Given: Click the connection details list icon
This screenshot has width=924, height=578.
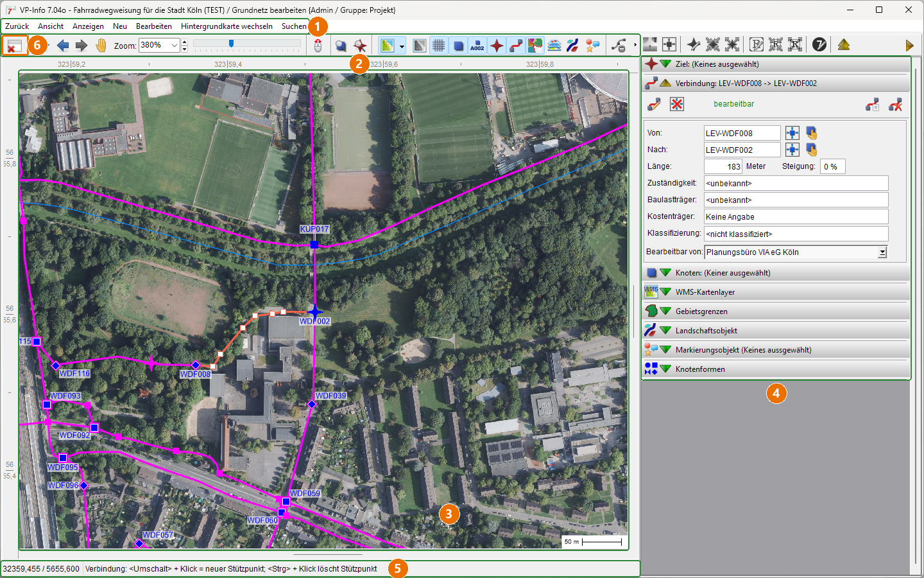Looking at the screenshot, I should (x=873, y=104).
